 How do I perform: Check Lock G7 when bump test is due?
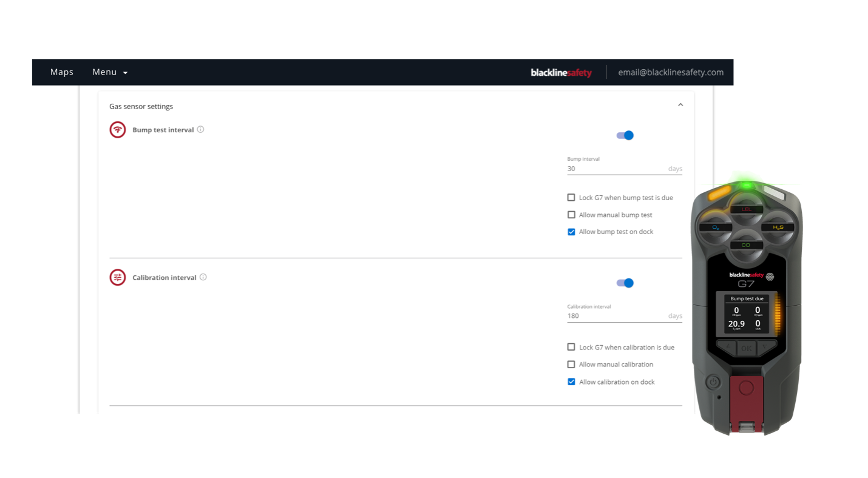(x=571, y=198)
